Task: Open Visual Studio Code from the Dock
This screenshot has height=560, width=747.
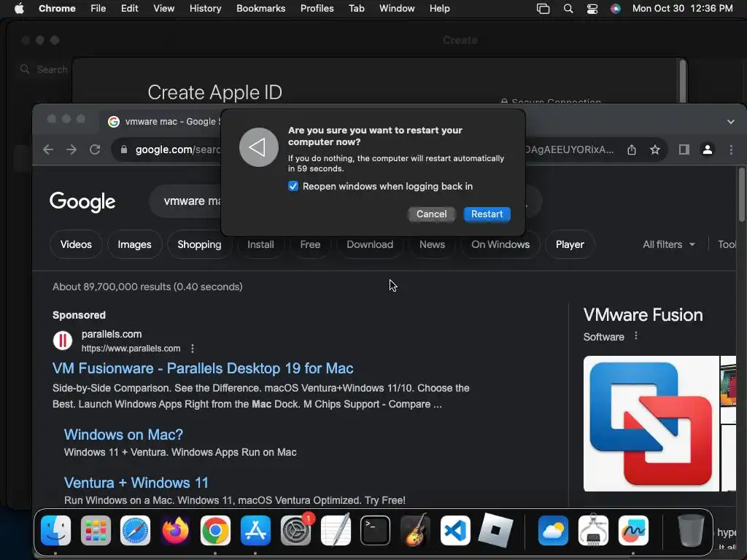Action: (x=455, y=530)
